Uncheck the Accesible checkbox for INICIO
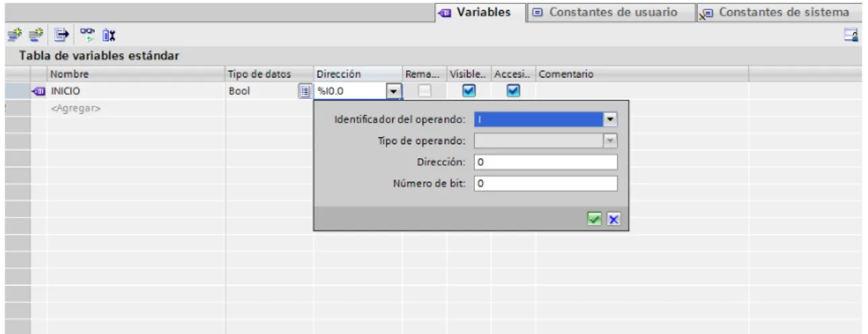Screen dimensions: 868x334 tap(513, 90)
